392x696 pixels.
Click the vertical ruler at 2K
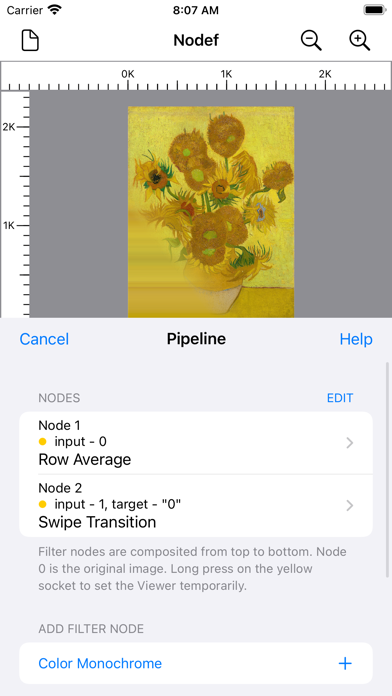(x=15, y=127)
